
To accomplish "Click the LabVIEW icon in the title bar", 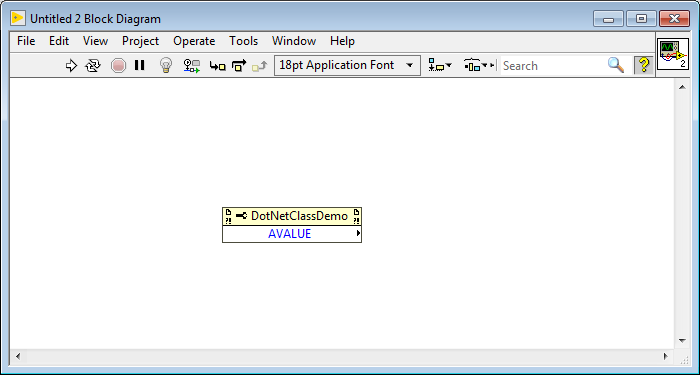I will click(x=18, y=18).
